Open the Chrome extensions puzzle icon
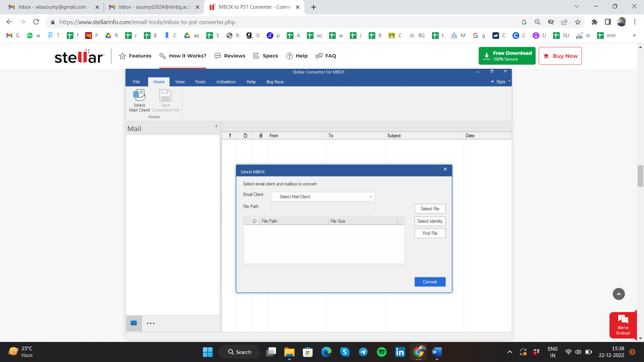This screenshot has height=362, width=644. [x=594, y=22]
